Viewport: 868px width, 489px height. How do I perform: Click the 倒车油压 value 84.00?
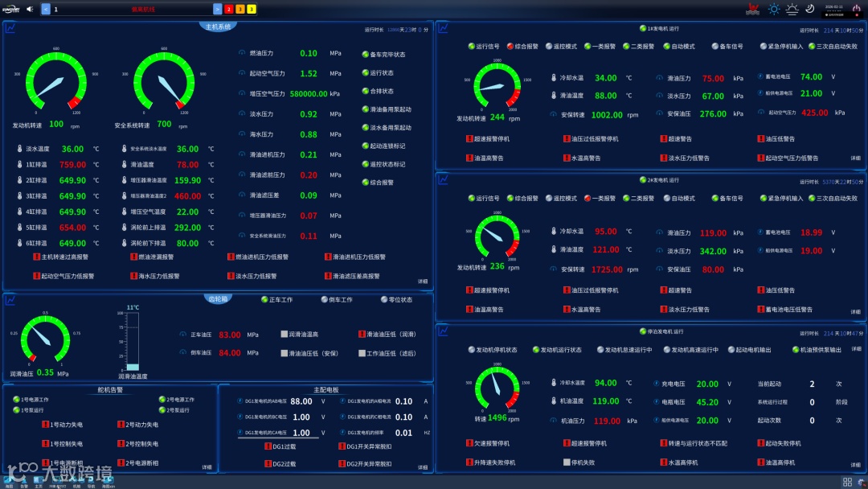pos(229,353)
